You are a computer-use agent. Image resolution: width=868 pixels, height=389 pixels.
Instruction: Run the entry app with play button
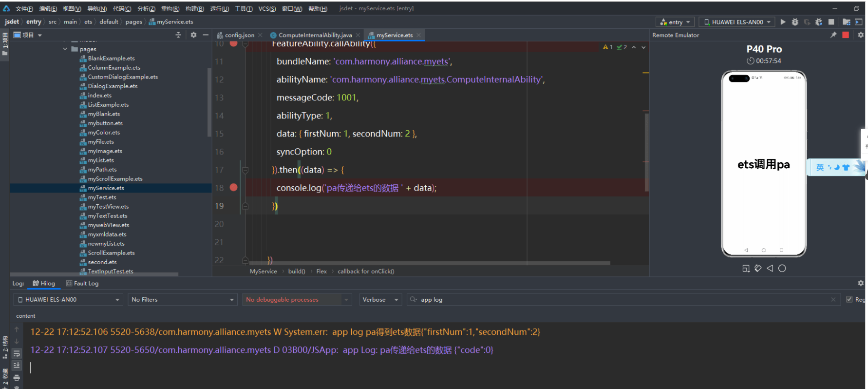coord(783,22)
